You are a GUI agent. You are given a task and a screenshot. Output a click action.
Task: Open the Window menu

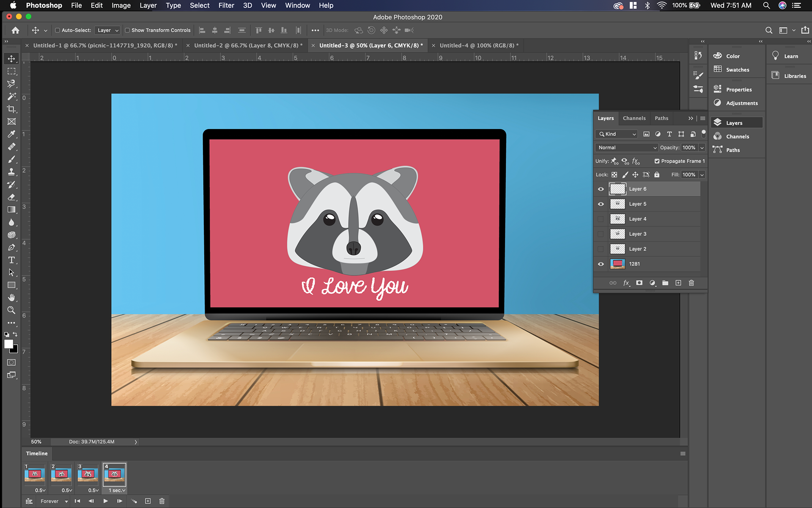[297, 6]
